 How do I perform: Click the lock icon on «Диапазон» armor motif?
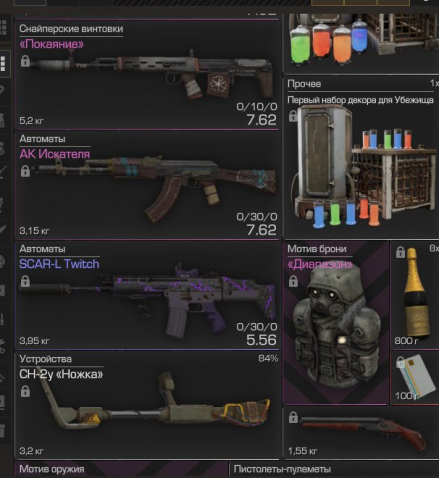tap(293, 281)
